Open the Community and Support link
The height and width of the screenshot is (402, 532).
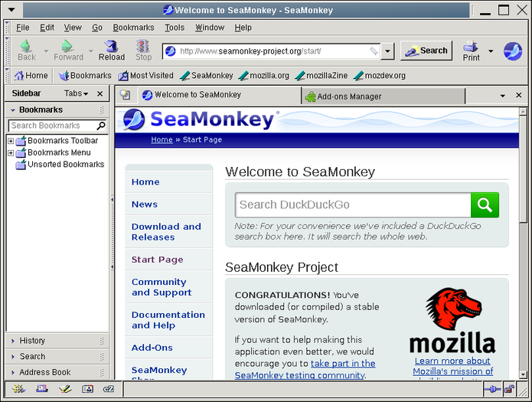click(x=162, y=287)
